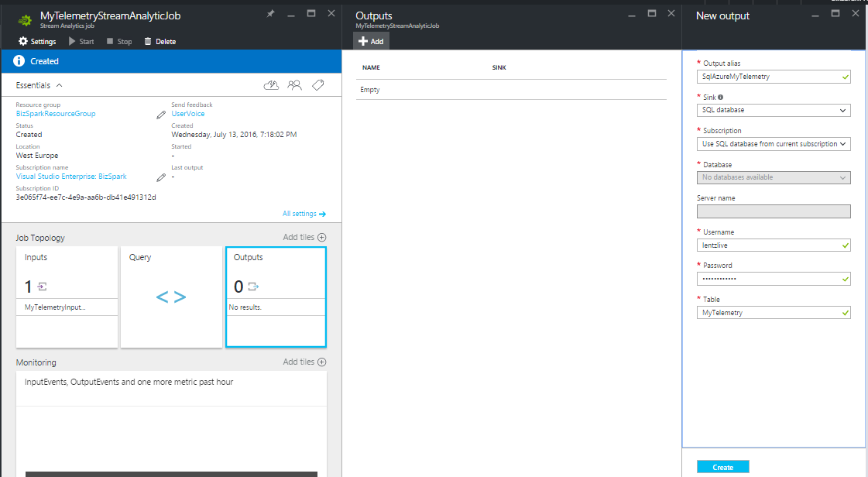Image resolution: width=868 pixels, height=477 pixels.
Task: Edit subscription name with pencil icon
Action: (161, 177)
